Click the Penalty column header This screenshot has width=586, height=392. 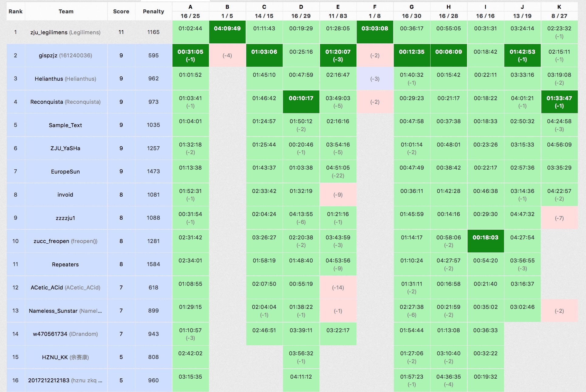click(x=153, y=12)
